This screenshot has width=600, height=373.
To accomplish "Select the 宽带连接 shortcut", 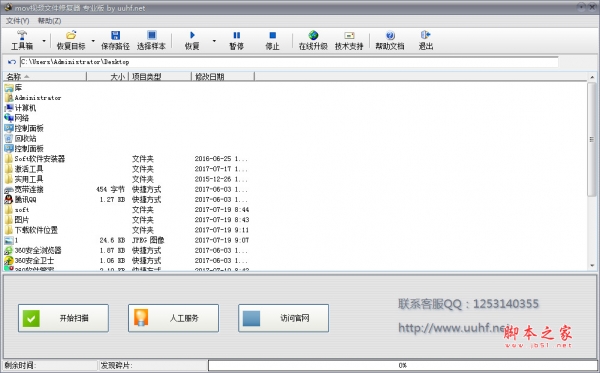I will pos(24,189).
